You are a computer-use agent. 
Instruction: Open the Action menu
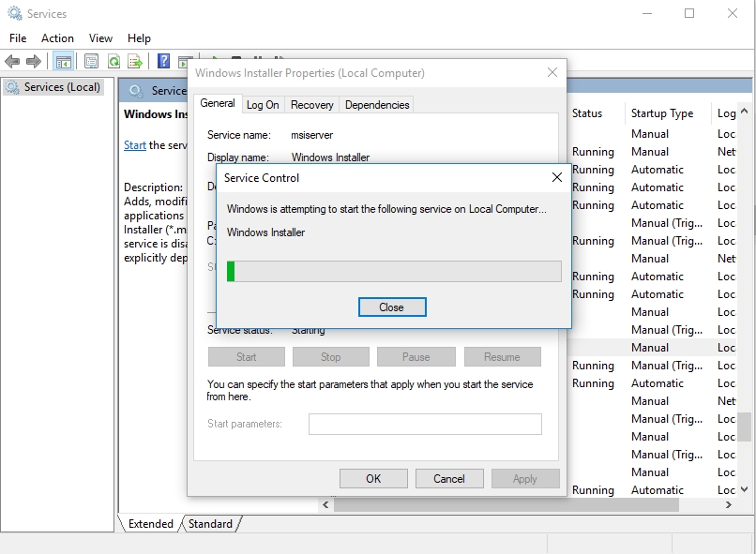click(x=57, y=38)
